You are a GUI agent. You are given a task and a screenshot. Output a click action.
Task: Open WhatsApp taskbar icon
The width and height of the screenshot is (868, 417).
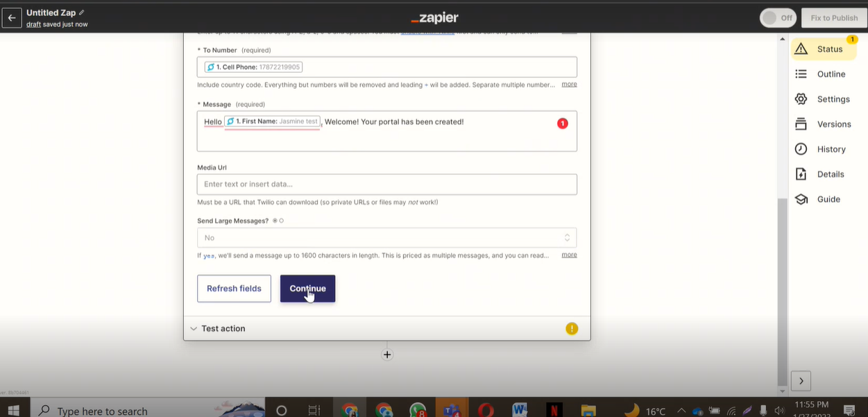[x=418, y=410]
